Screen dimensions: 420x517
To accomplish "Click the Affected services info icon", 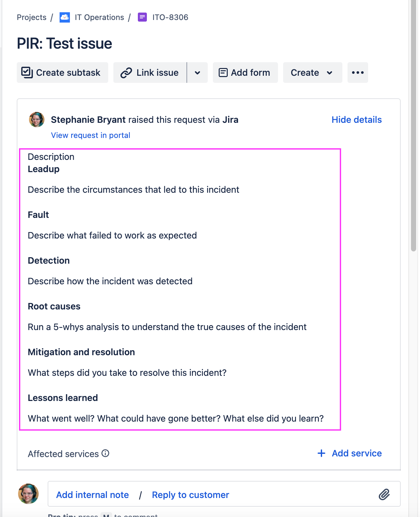I will click(x=105, y=454).
